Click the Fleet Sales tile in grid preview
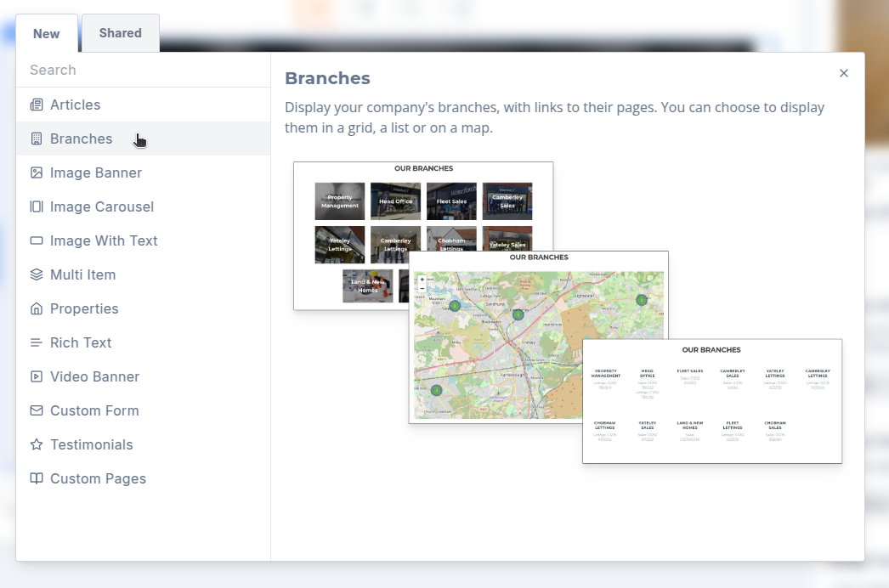 451,201
